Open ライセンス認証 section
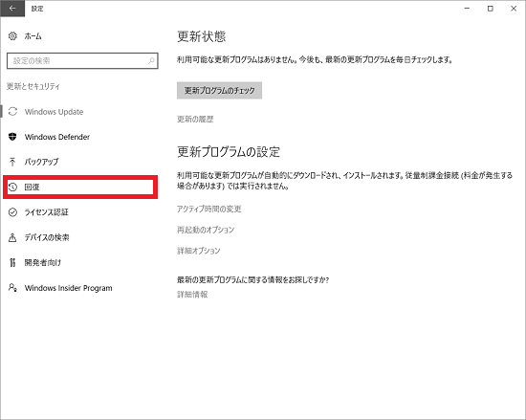This screenshot has height=420, width=526. click(46, 212)
